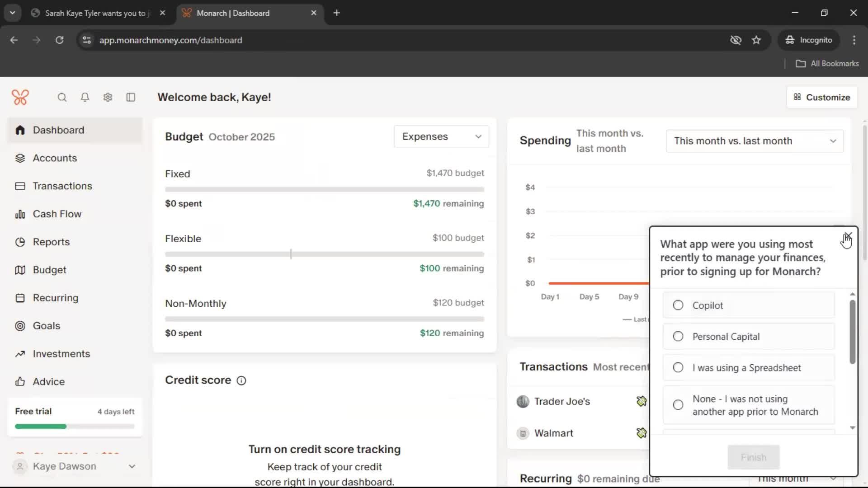Expand This month vs. last month dropdown
This screenshot has width=868, height=488.
point(754,141)
